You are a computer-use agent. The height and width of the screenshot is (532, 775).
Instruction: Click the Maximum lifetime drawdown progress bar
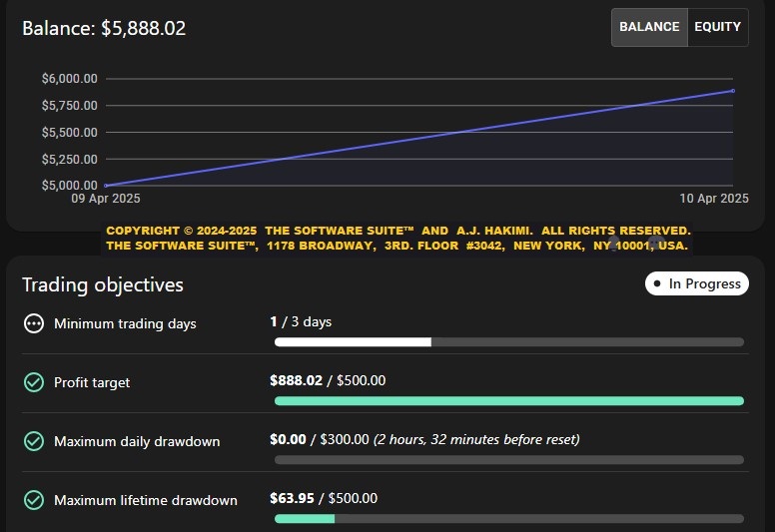point(509,519)
